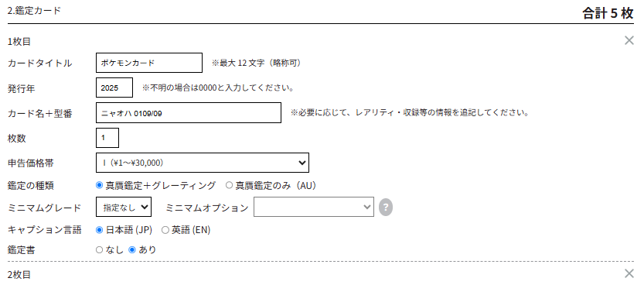Click the 発行年 field showing 2025

pyautogui.click(x=114, y=88)
